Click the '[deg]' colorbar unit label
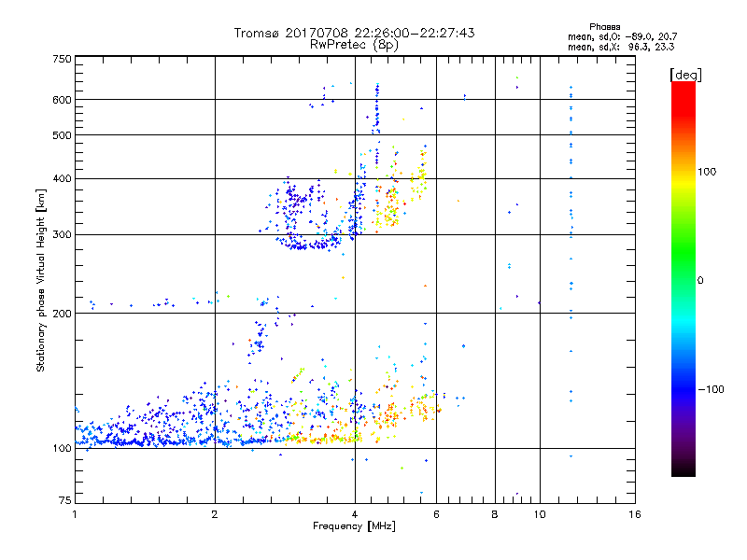747x560 pixels. tap(685, 75)
